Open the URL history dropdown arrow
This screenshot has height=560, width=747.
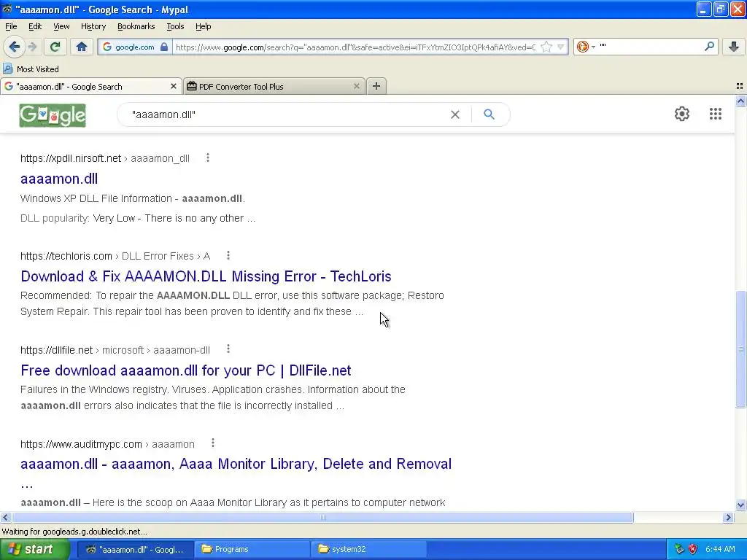pyautogui.click(x=561, y=47)
